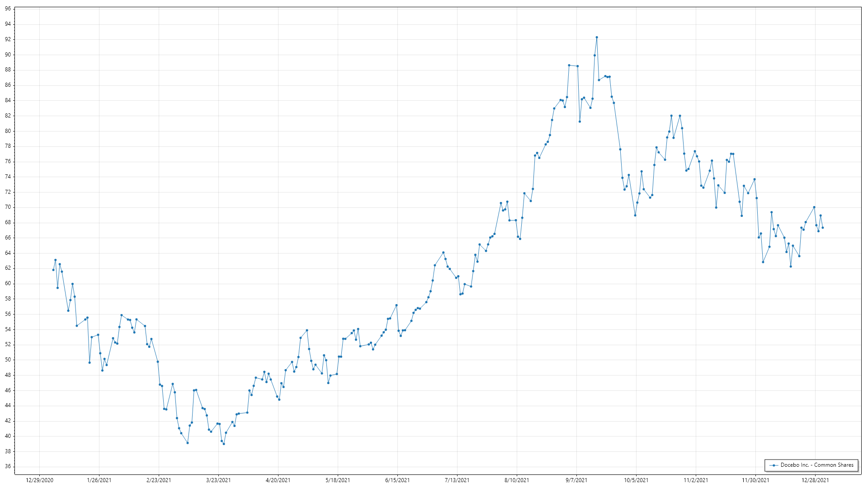
Task: Click the 10/5/2021 x-axis date label
Action: pyautogui.click(x=636, y=480)
